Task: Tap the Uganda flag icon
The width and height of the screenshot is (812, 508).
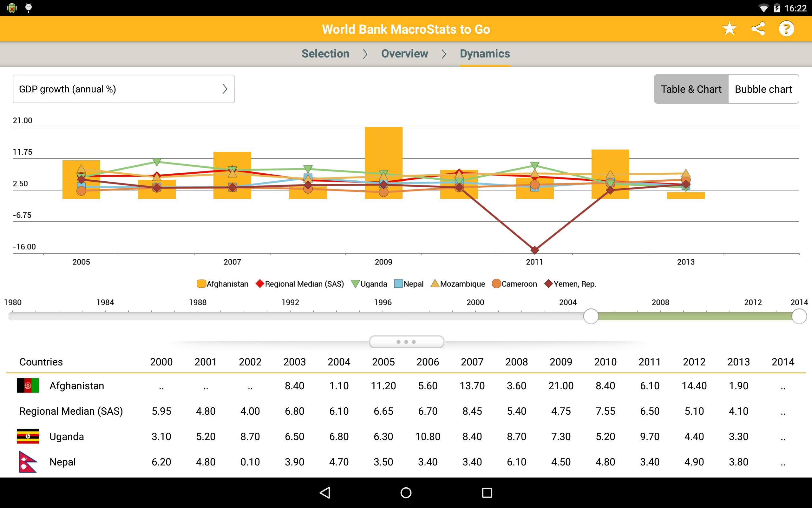Action: (28, 436)
